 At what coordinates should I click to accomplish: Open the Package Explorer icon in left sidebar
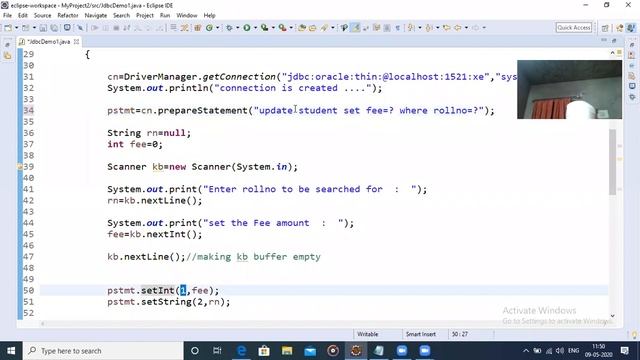(x=7, y=56)
